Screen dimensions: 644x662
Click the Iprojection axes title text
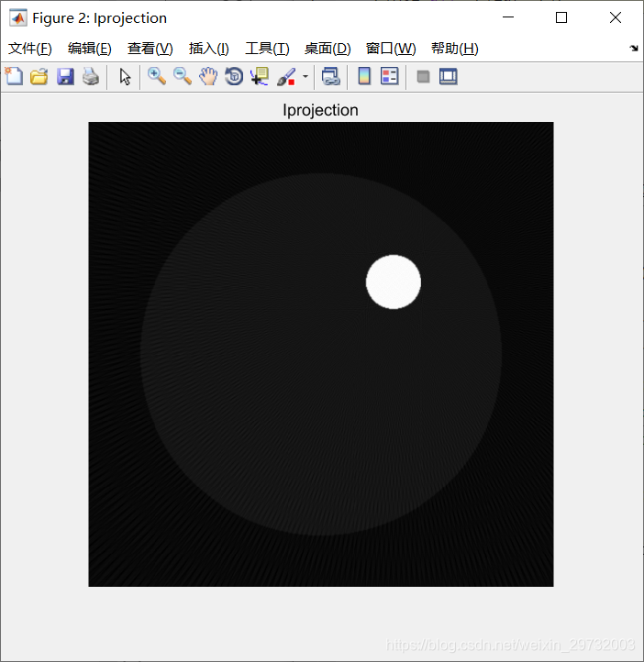coord(320,110)
